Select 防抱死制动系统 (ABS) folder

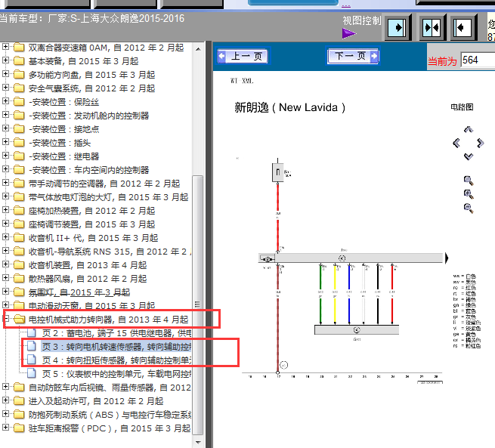point(110,415)
